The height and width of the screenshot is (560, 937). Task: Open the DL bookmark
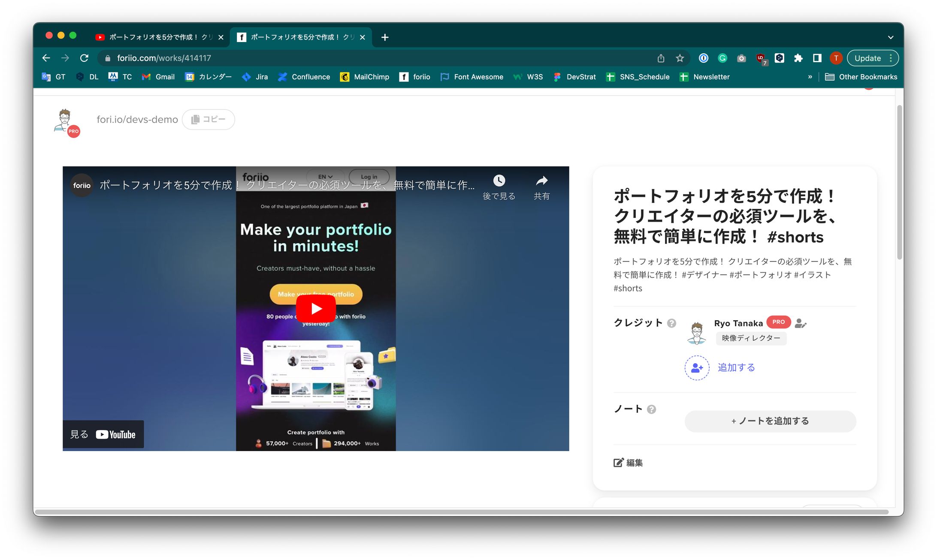point(87,77)
